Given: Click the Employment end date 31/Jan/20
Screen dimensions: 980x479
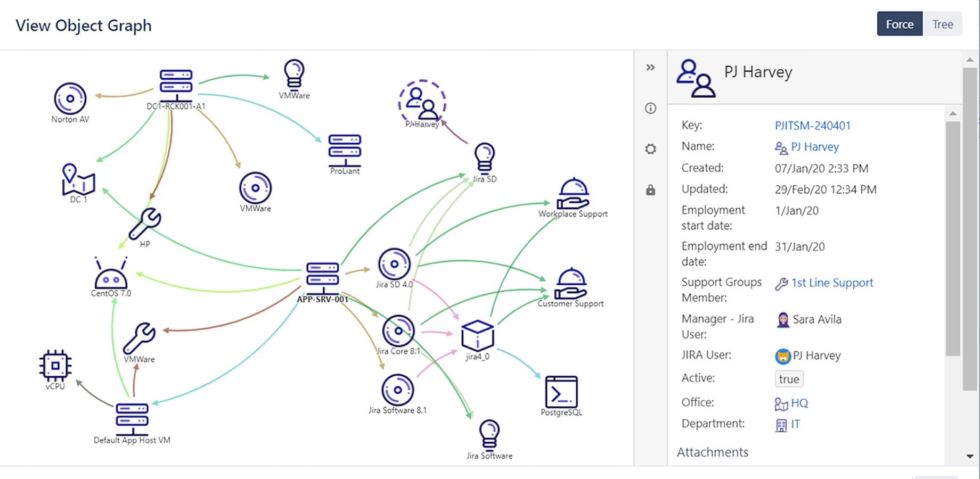Looking at the screenshot, I should (x=799, y=246).
